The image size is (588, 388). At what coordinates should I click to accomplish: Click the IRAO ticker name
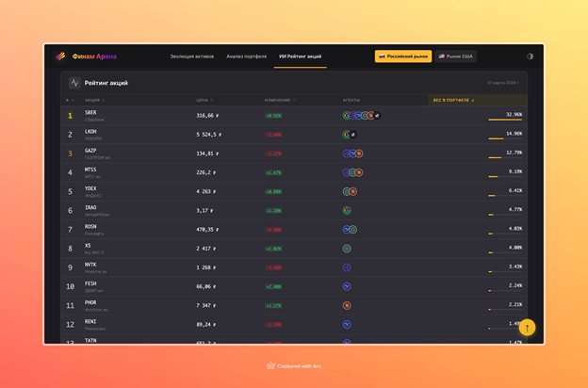(90, 207)
